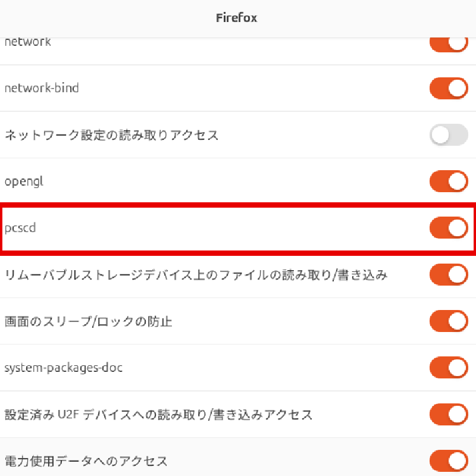Select the 画面のスリープ/ロックの防止 label text
This screenshot has width=476, height=476.
88,322
